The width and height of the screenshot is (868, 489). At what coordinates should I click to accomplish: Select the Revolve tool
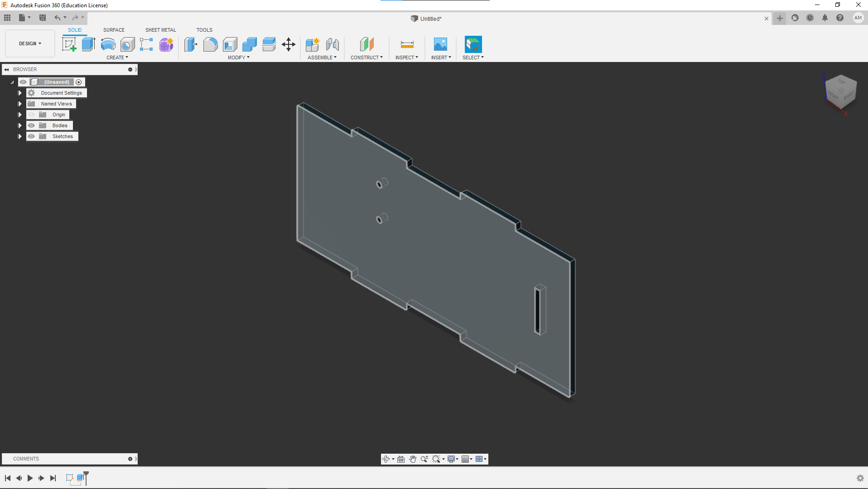pos(108,44)
